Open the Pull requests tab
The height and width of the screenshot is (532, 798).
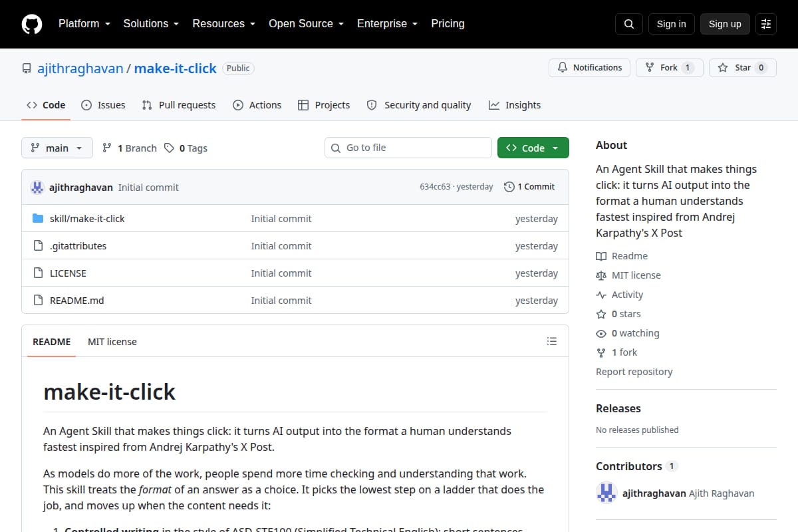[x=179, y=105]
